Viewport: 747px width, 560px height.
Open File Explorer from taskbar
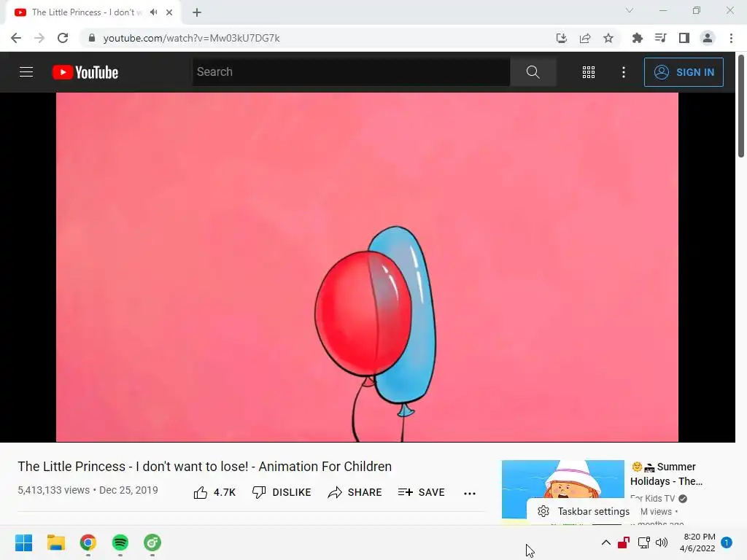click(56, 542)
